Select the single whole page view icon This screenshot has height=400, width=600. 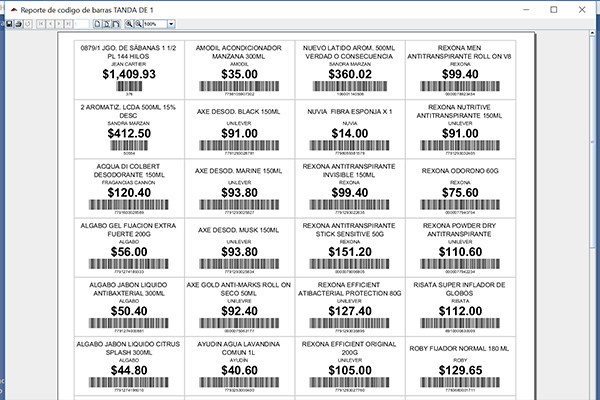pyautogui.click(x=98, y=24)
